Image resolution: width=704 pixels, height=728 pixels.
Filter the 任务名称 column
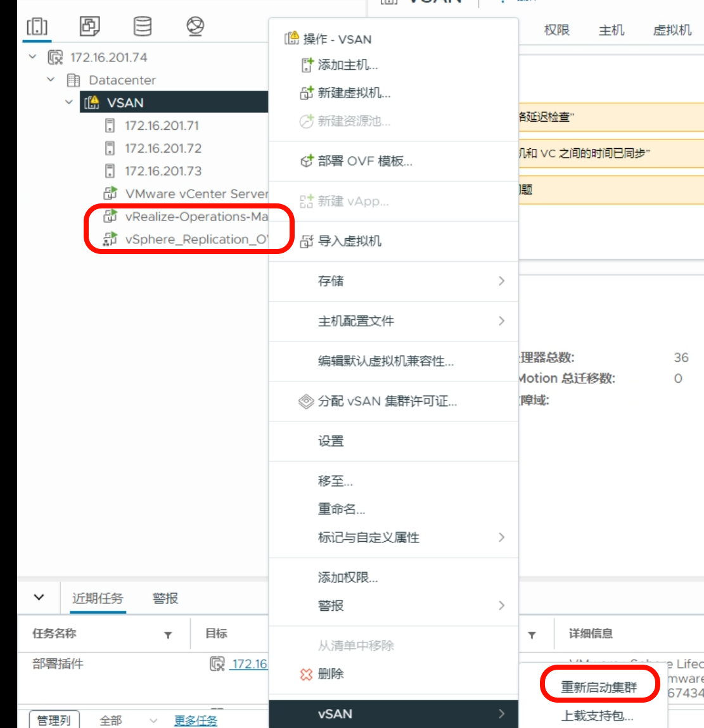[x=168, y=635]
